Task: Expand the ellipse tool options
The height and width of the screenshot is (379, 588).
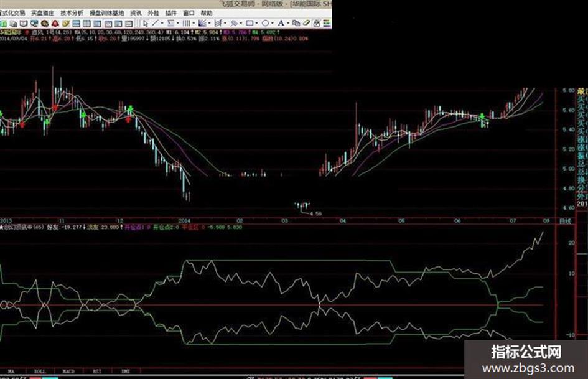Action: tap(273, 23)
